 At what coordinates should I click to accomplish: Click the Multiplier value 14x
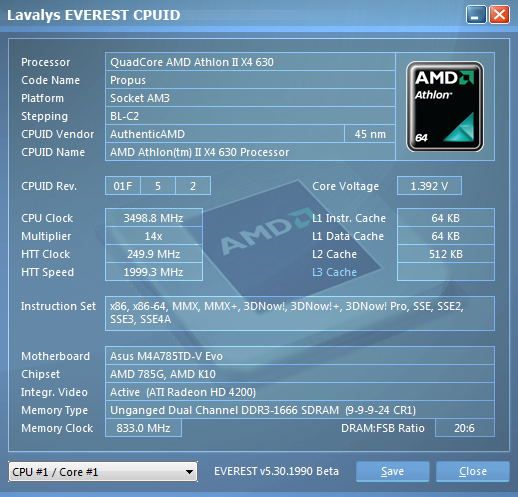154,236
